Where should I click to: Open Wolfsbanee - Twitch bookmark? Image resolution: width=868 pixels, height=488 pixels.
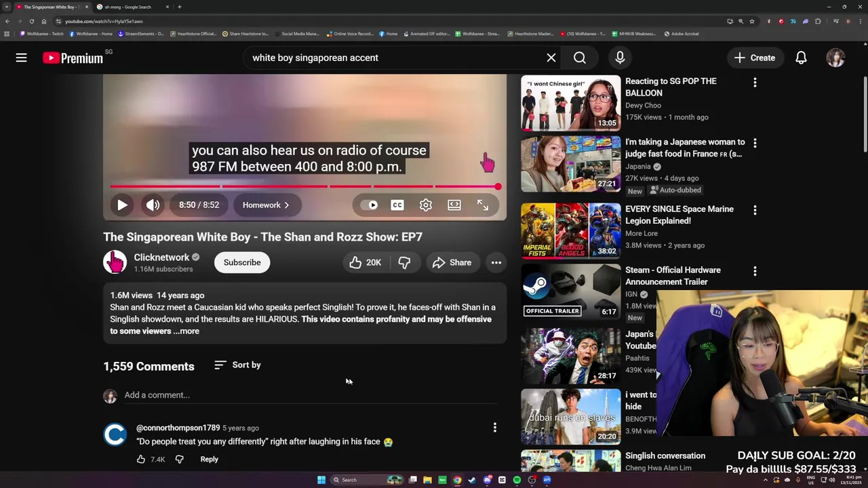click(x=42, y=33)
